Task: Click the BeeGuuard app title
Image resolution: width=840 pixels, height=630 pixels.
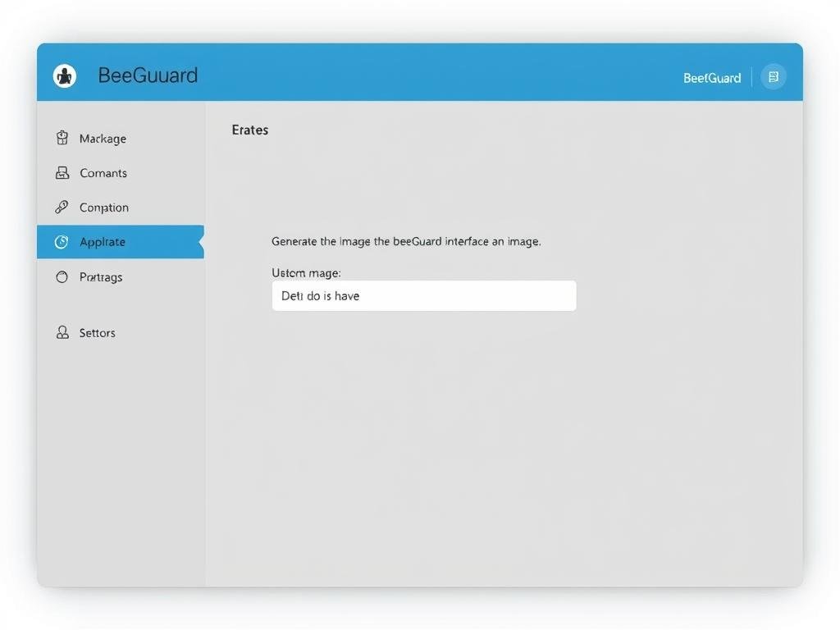Action: click(148, 75)
